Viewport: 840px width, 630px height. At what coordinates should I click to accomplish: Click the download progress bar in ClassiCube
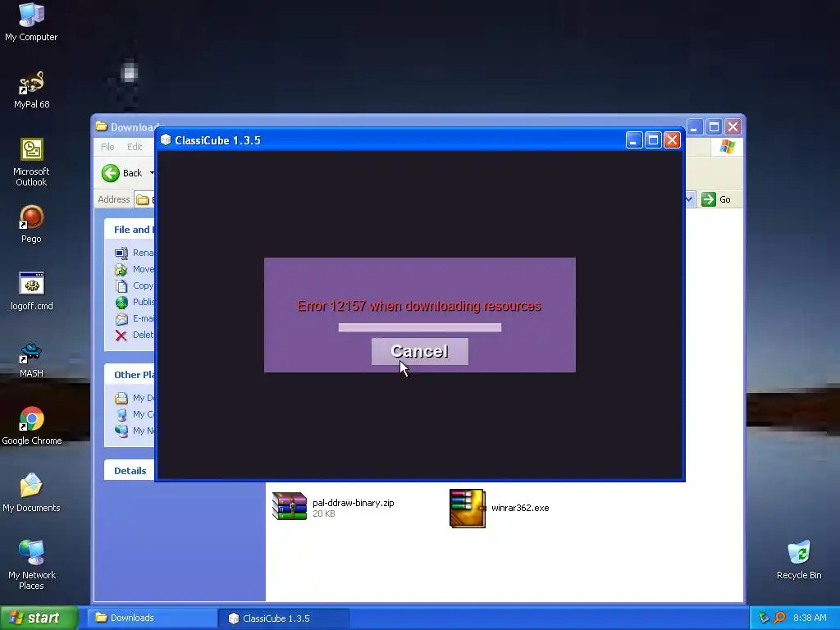point(419,327)
